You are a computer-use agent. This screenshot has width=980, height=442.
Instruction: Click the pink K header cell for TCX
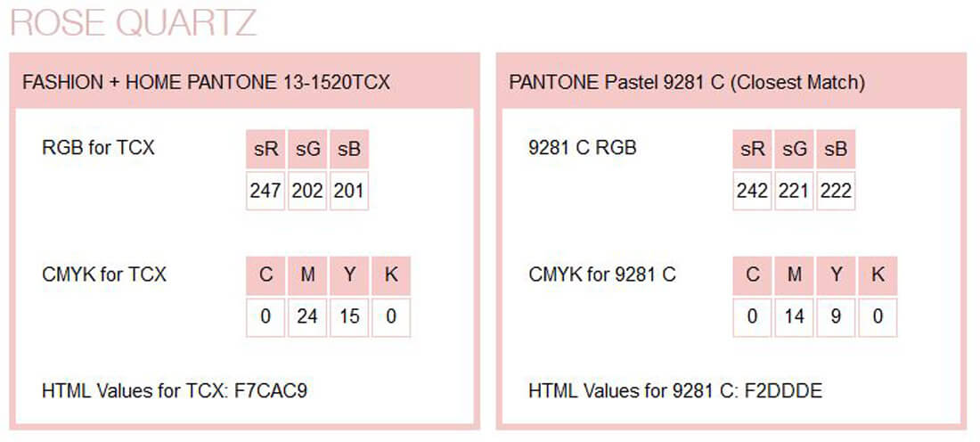point(391,275)
